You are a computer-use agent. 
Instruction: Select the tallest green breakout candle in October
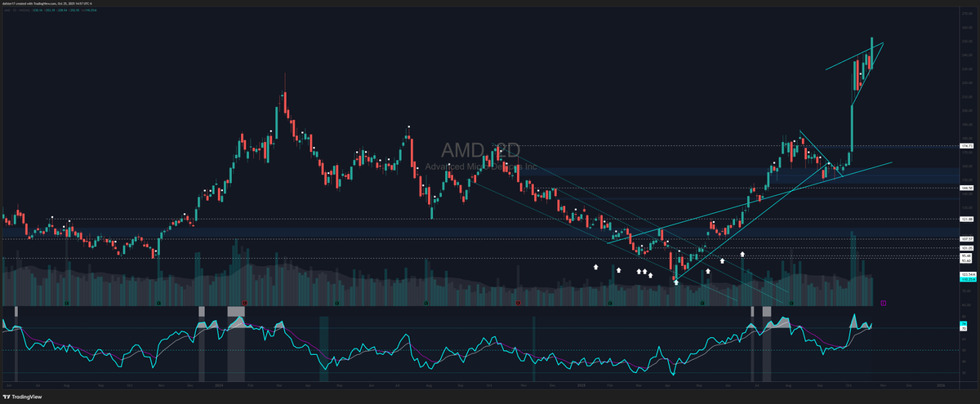(852, 127)
